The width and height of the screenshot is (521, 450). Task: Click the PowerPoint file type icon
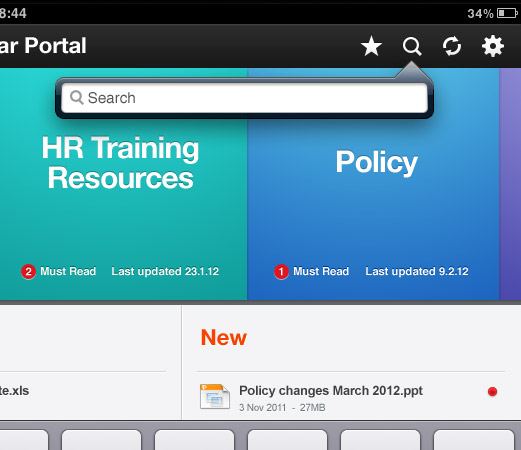(215, 396)
